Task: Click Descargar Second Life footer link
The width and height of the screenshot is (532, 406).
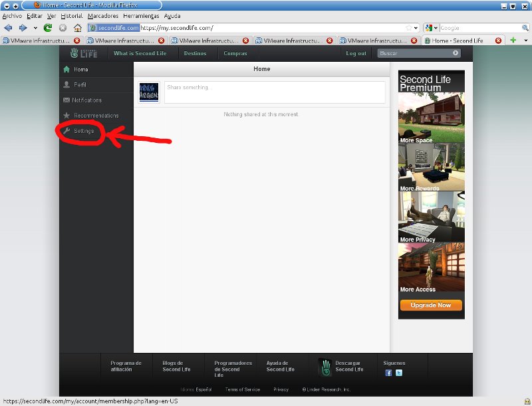Action: 349,366
